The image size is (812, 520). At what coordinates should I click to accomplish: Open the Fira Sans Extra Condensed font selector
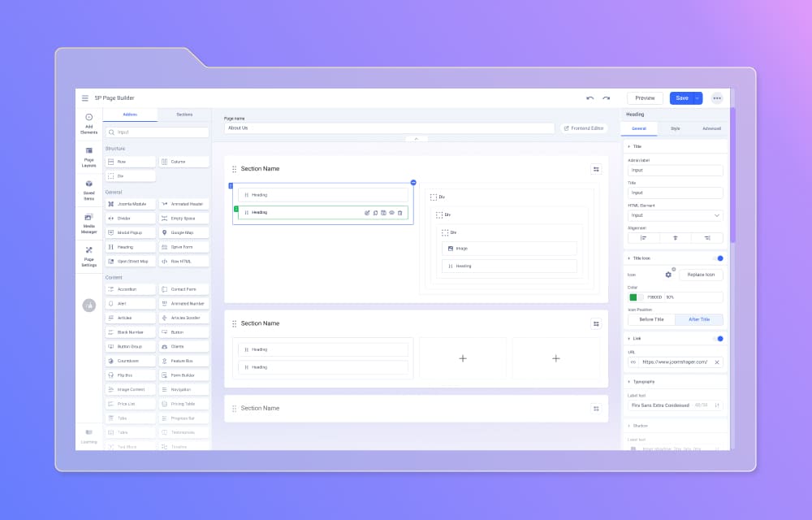pos(676,405)
